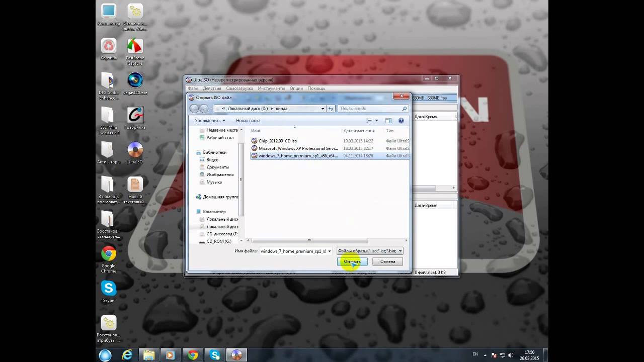Viewport: 644px width, 362px height.
Task: Select Изображения library
Action: click(216, 174)
